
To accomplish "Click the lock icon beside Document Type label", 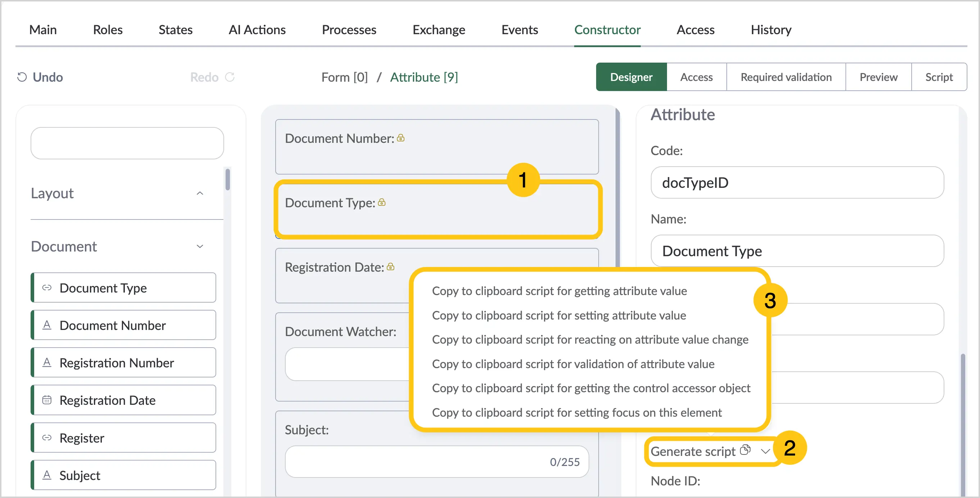I will click(382, 202).
